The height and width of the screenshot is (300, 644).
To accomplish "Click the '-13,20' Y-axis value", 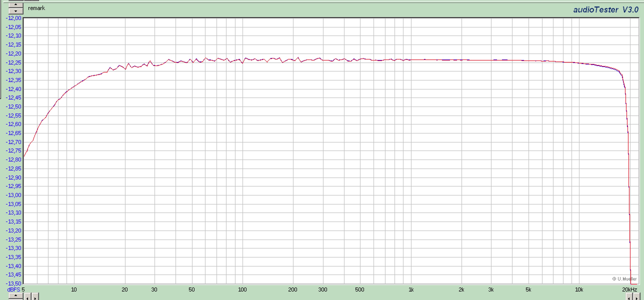I will 14,230.
